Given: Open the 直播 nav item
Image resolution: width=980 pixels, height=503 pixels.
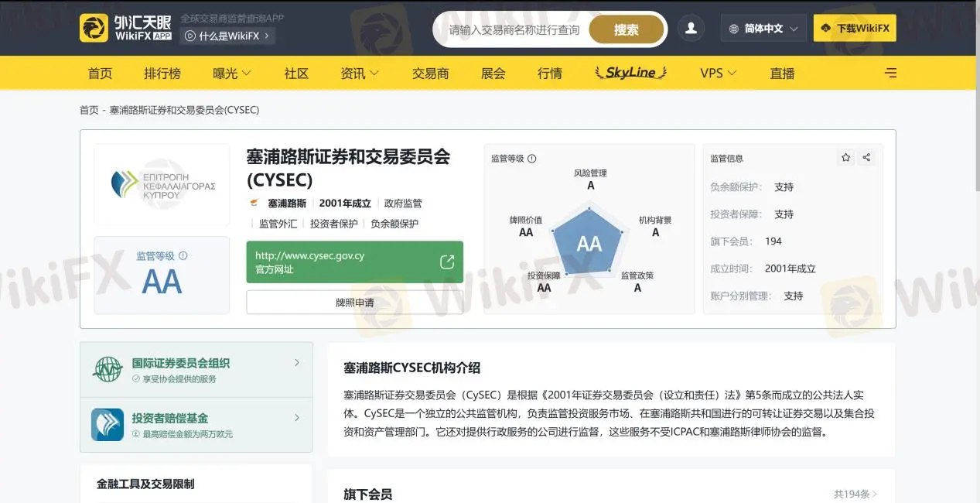Looking at the screenshot, I should [782, 73].
